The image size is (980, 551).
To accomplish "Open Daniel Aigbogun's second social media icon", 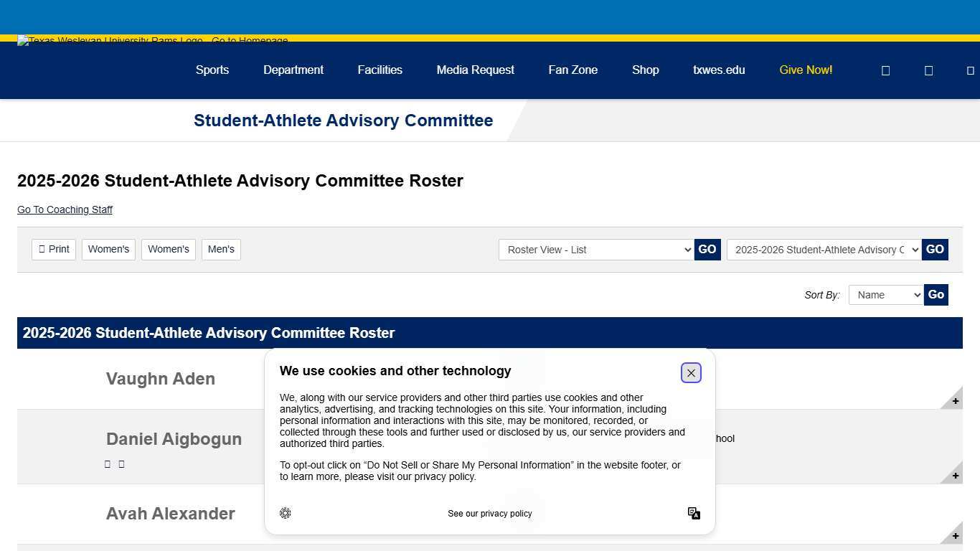I will click(121, 463).
